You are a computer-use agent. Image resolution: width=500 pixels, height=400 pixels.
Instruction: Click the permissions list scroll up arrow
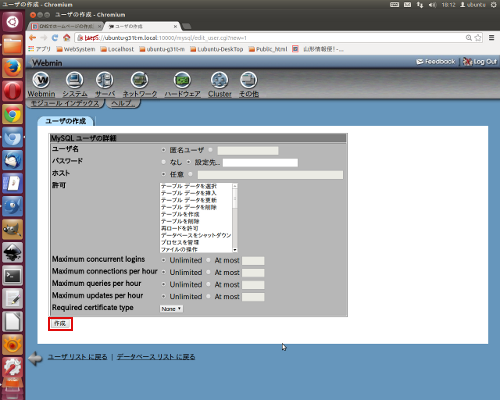coord(235,186)
